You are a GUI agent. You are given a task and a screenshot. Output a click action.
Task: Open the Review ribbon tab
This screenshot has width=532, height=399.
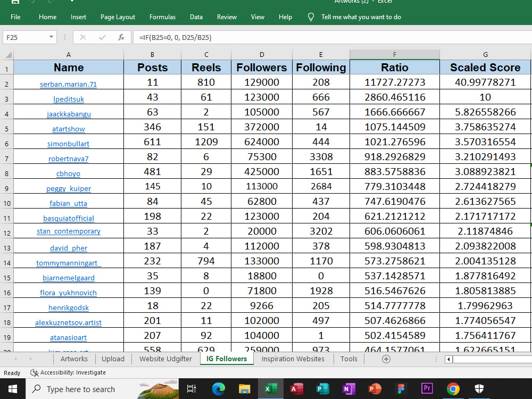227,17
